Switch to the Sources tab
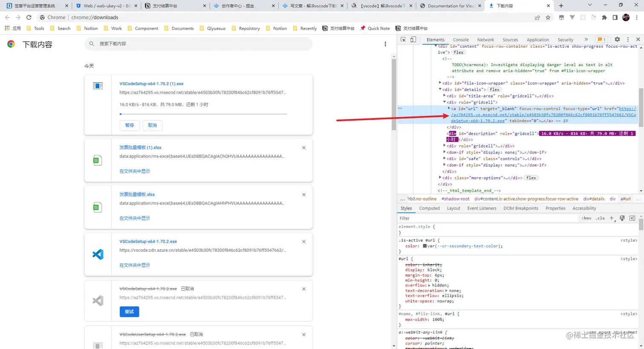Image resolution: width=644 pixels, height=349 pixels. [x=510, y=40]
